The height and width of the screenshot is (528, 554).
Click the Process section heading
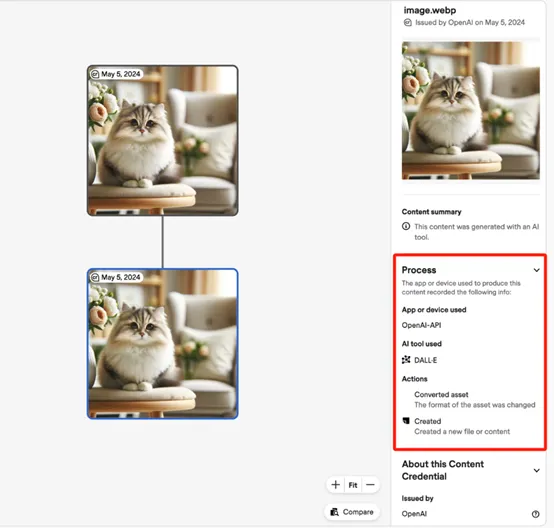click(x=419, y=270)
